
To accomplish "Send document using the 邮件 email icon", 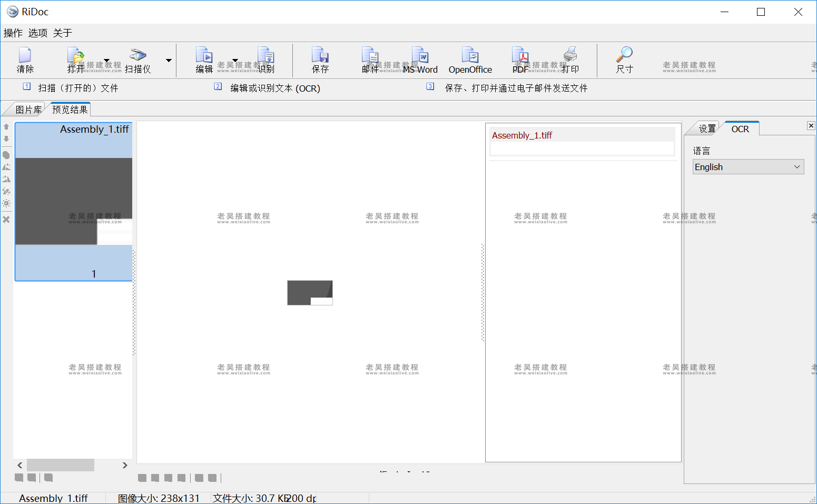I will 370,60.
